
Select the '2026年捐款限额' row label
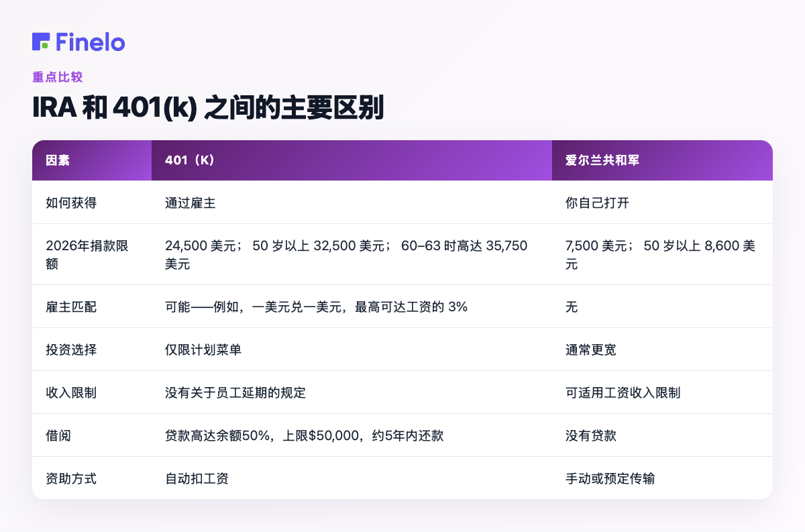[x=87, y=255]
